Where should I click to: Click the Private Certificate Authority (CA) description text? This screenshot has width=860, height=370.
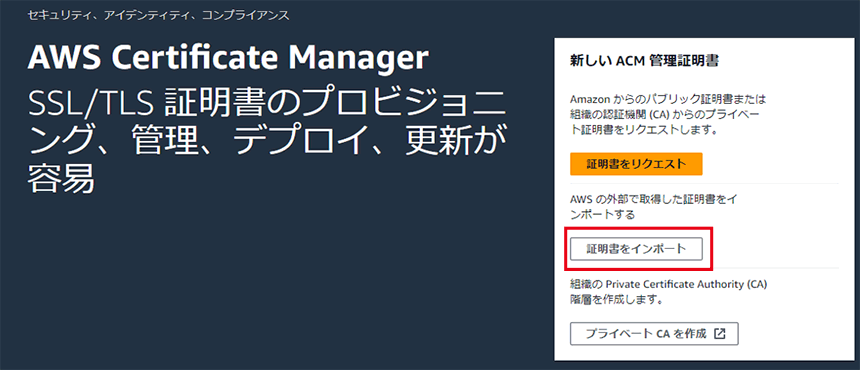(668, 292)
